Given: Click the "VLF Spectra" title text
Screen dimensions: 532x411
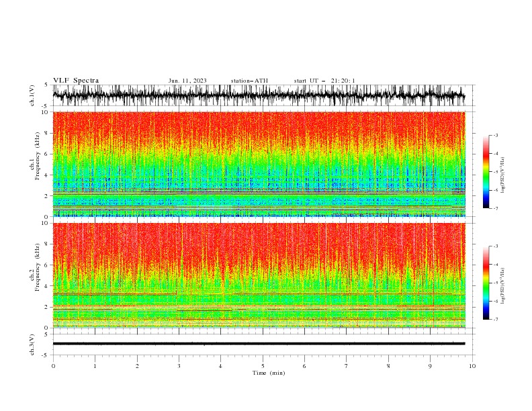Looking at the screenshot, I should point(76,81).
